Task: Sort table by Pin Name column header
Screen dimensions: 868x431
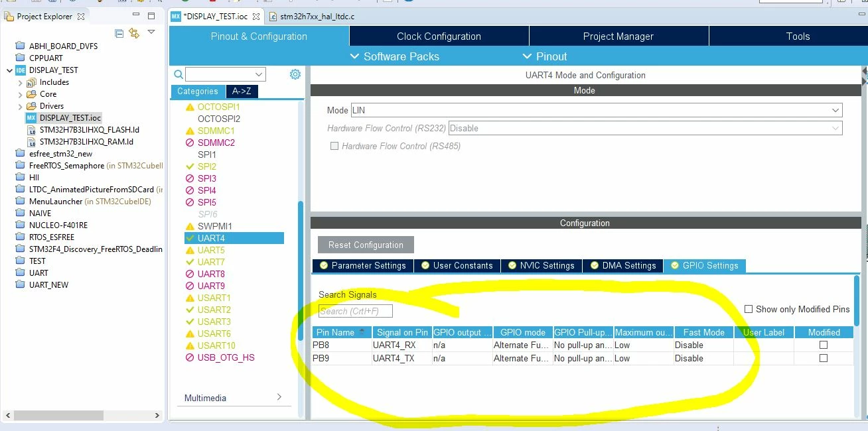Action: (342, 332)
